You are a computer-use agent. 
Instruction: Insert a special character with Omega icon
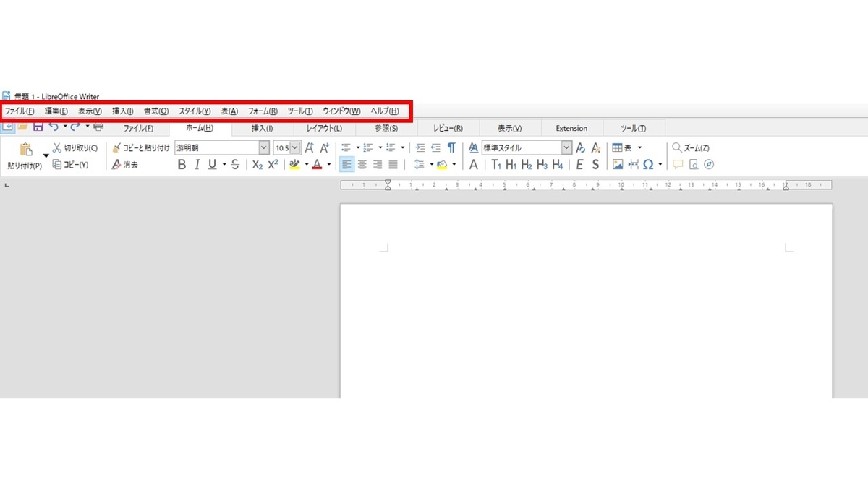[649, 164]
